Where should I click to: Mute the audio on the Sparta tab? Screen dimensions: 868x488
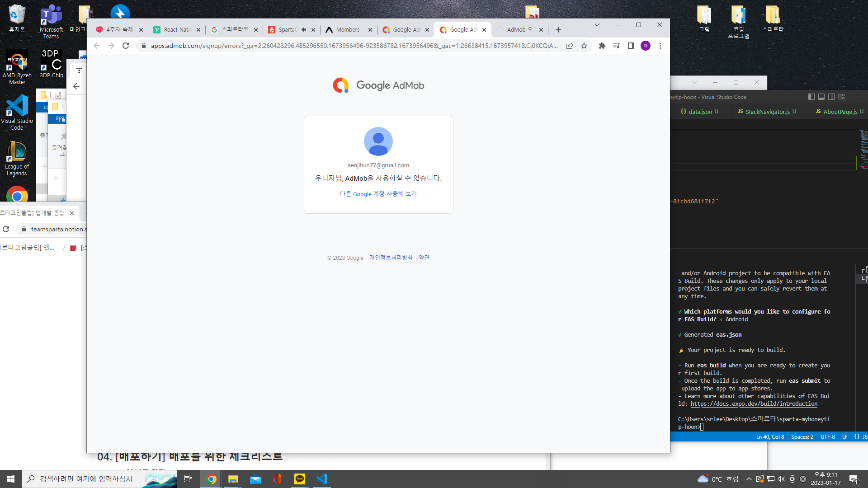[x=303, y=30]
